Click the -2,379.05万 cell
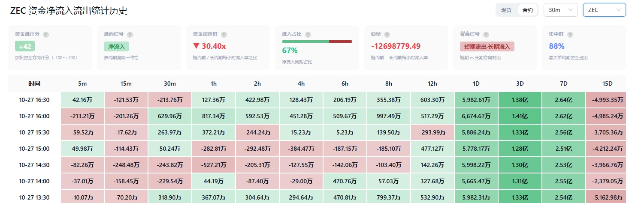This screenshot has width=644, height=203. coord(606,181)
